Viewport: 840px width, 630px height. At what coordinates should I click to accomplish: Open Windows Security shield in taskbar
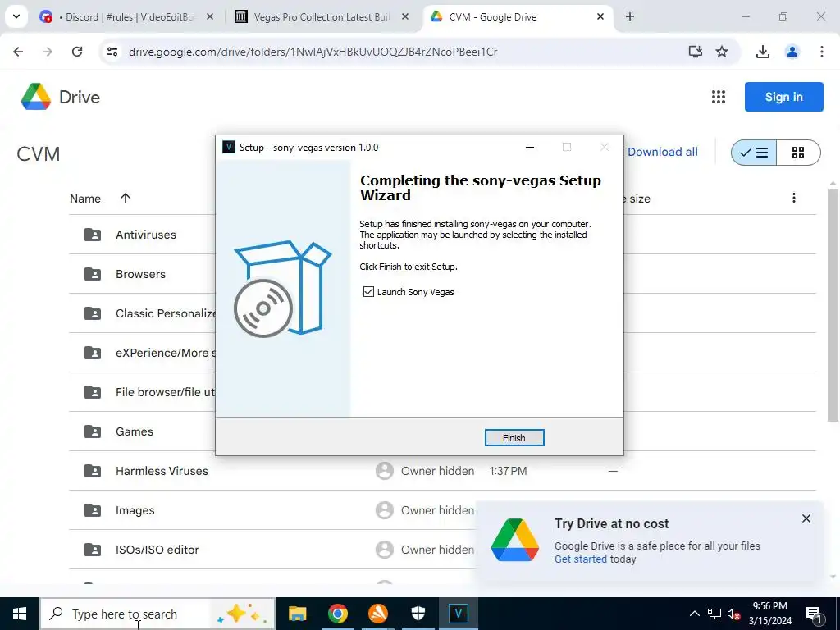(418, 614)
